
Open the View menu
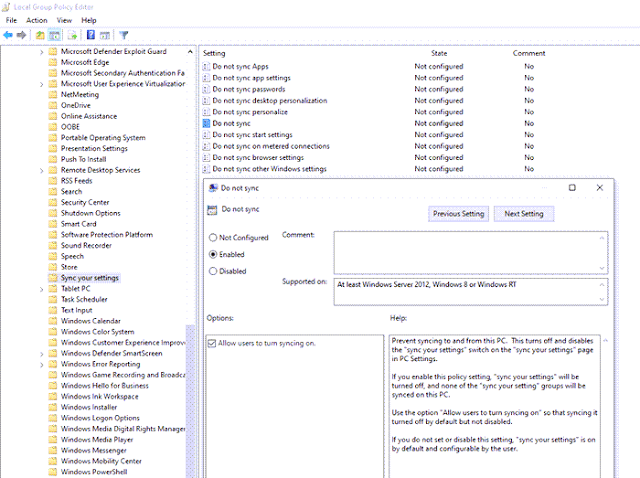coord(64,20)
